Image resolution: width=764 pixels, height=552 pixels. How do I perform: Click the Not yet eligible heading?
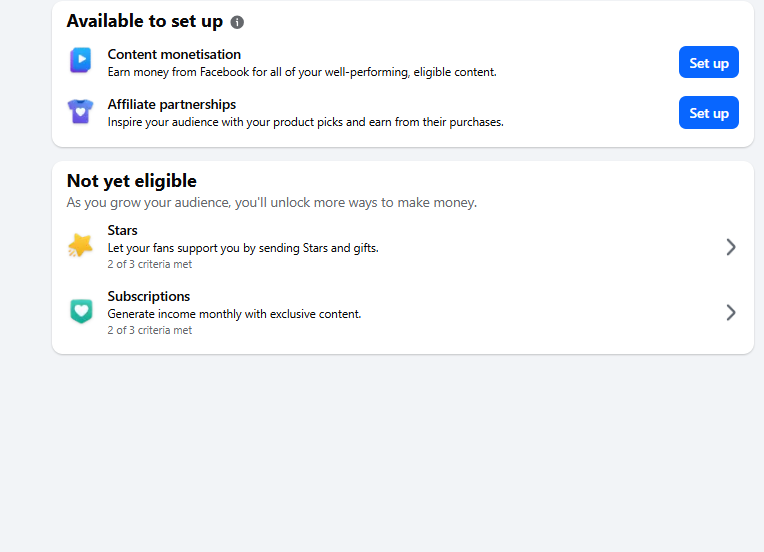tap(132, 181)
